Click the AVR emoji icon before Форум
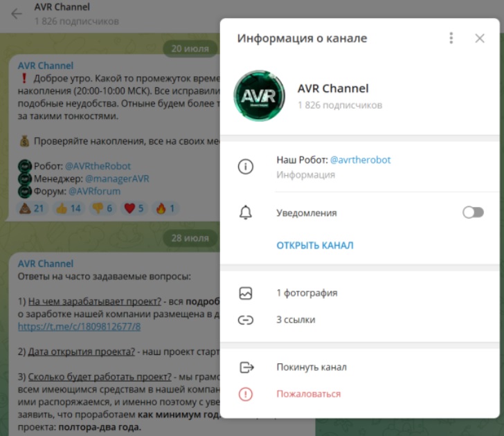The image size is (504, 436). (25, 191)
